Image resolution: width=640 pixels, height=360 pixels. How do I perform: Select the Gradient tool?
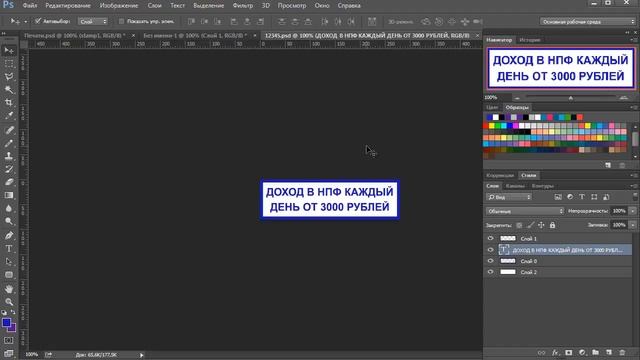pos(9,195)
